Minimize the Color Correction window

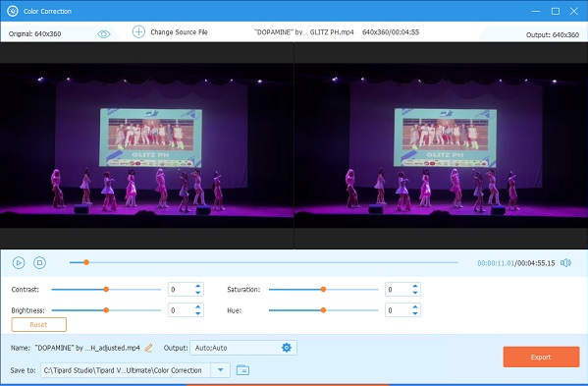click(536, 11)
